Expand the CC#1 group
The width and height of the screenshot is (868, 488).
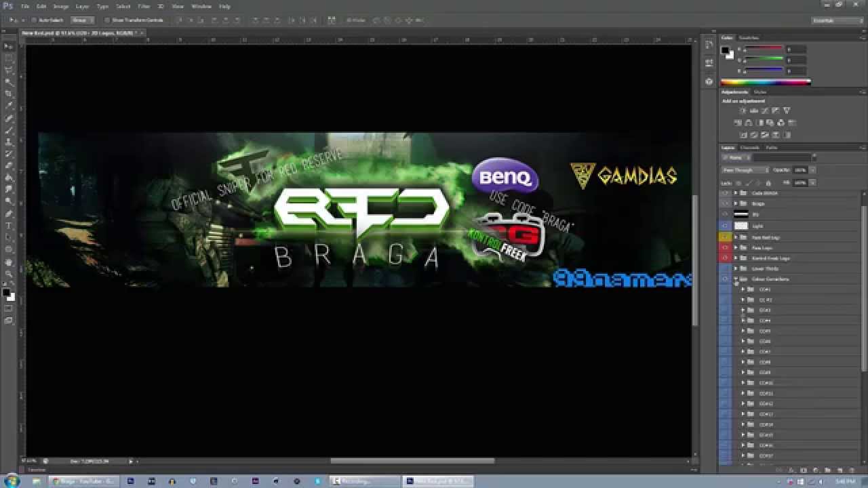pos(743,289)
